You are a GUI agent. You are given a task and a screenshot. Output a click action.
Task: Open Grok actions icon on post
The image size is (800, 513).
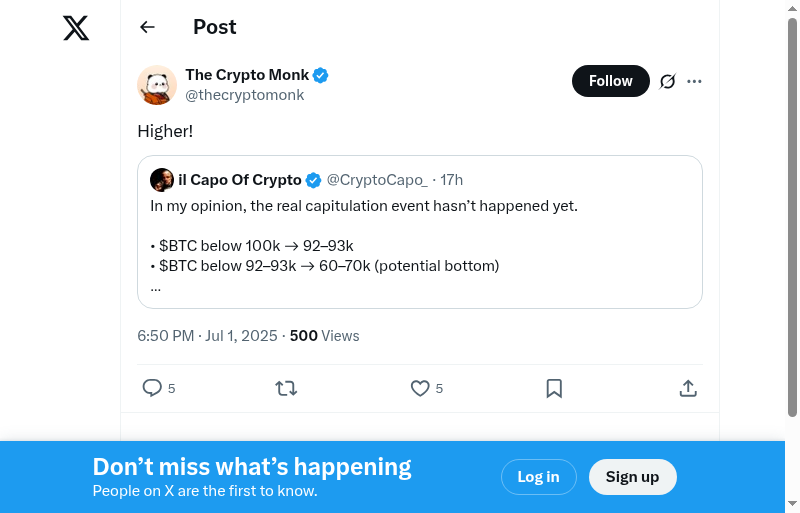click(668, 81)
